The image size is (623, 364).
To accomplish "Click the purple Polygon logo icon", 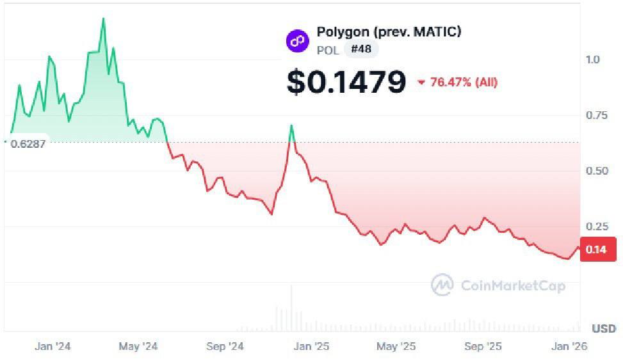I will (x=297, y=40).
